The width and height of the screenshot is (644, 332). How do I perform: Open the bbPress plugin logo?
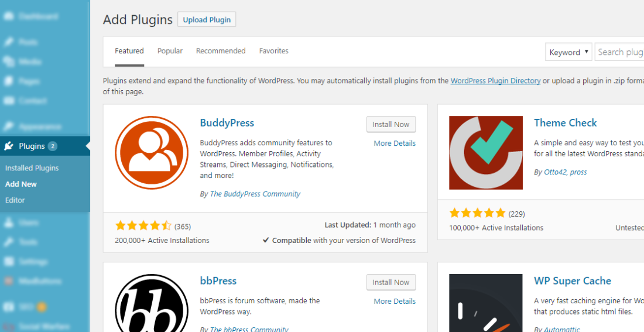152,304
